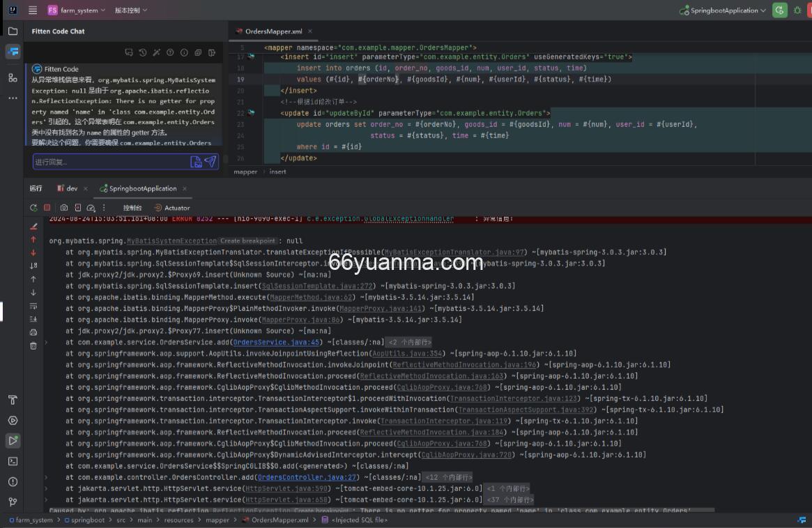This screenshot has height=528, width=812.
Task: Switch to the dev run tab
Action: [x=72, y=188]
